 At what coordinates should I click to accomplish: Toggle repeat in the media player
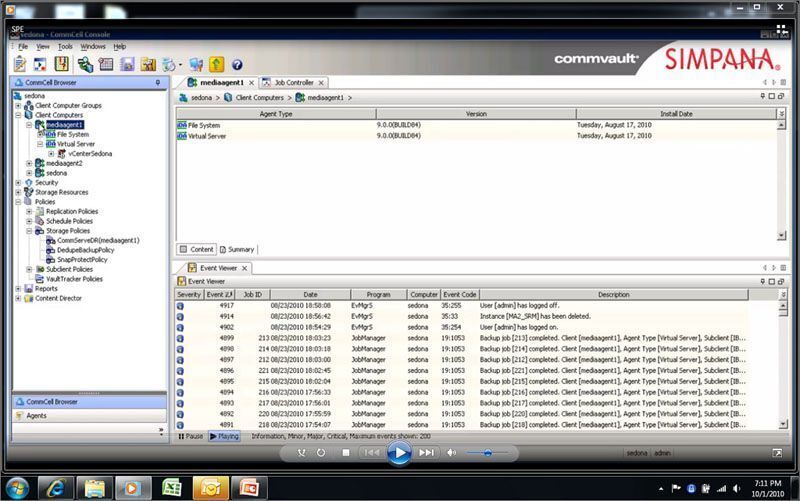321,453
